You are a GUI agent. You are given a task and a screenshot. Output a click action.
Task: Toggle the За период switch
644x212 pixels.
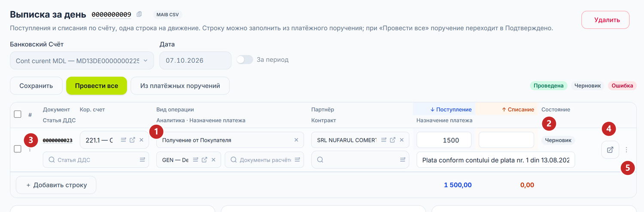point(245,60)
